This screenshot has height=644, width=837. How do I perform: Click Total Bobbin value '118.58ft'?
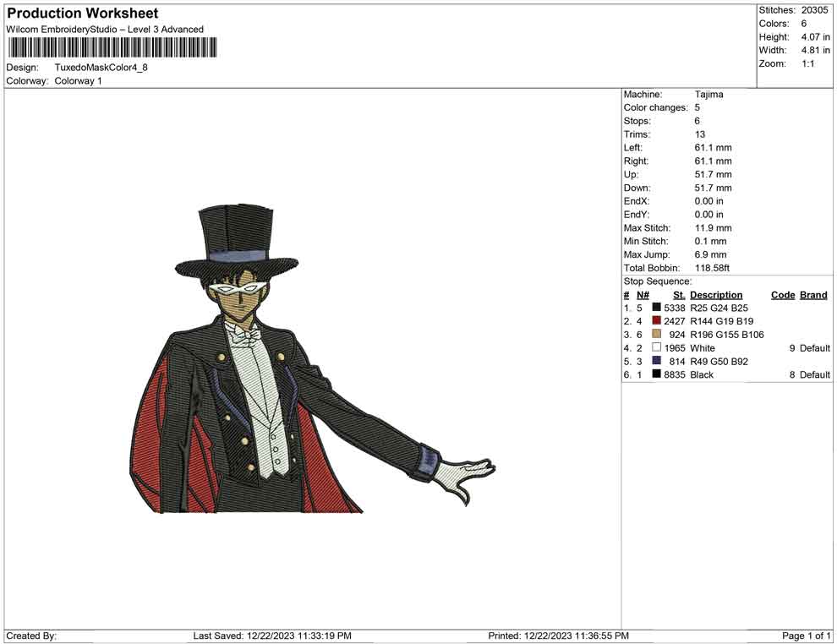712,268
